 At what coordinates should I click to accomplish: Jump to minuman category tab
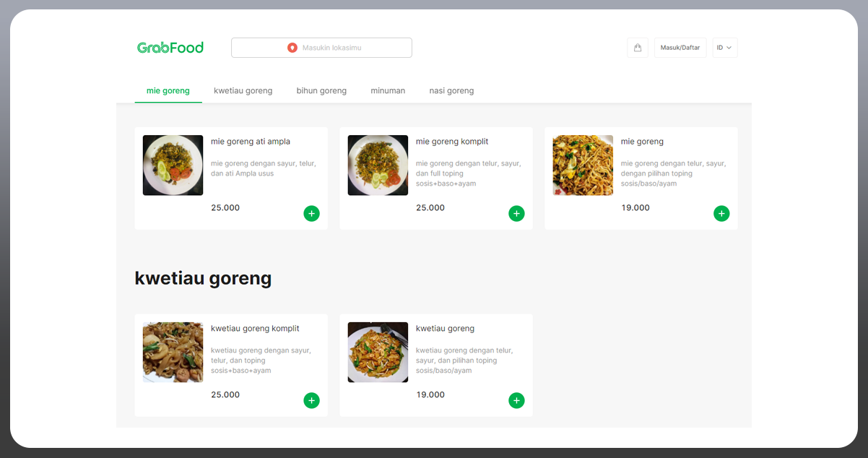pyautogui.click(x=388, y=91)
